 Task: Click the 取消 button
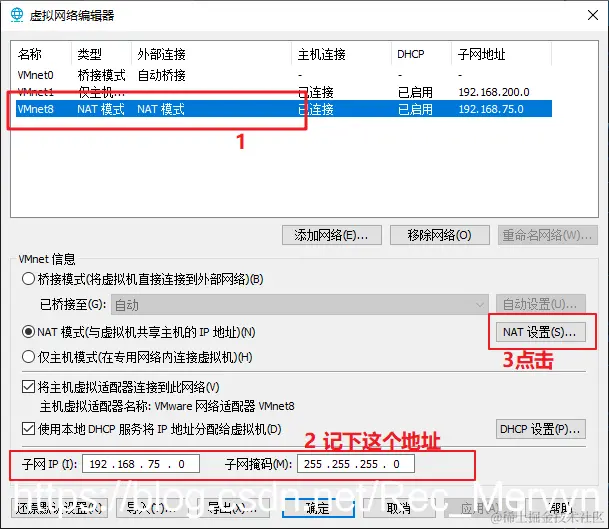399,508
